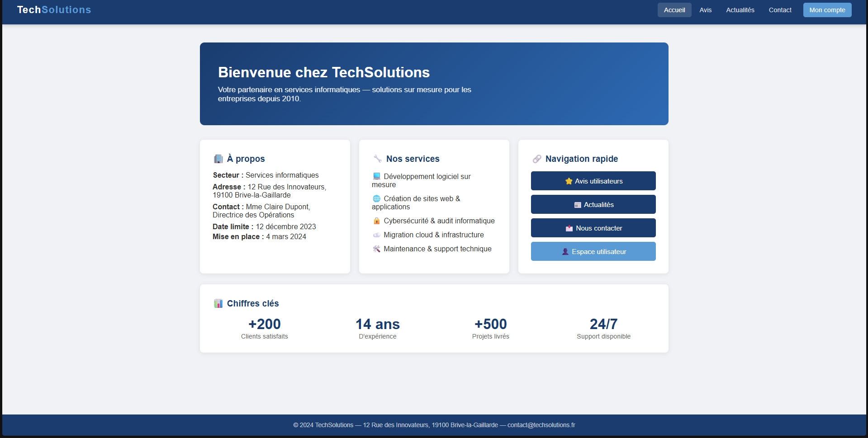Click the TechSolutions logo in header

click(54, 10)
